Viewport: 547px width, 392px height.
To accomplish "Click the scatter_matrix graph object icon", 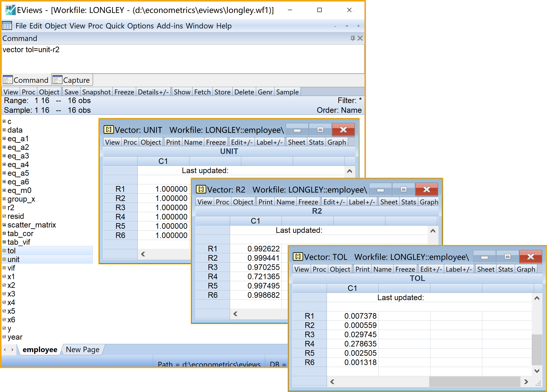I will coord(4,225).
